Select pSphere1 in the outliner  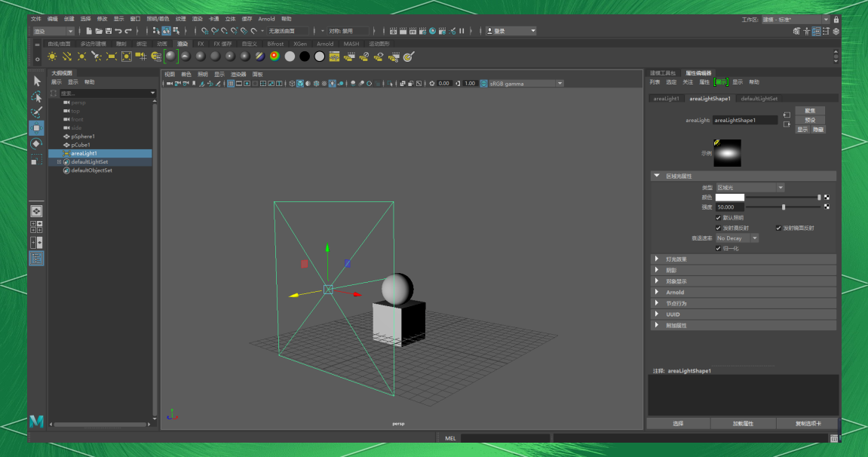click(83, 136)
